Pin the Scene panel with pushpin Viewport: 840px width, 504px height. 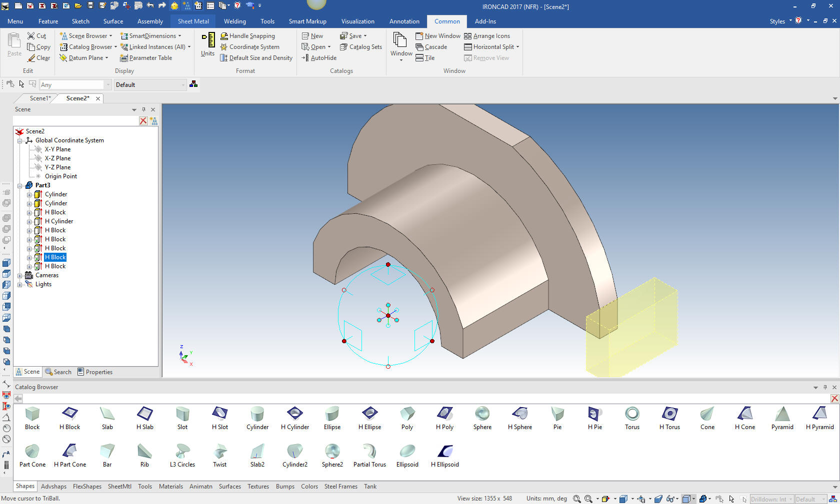pos(143,109)
